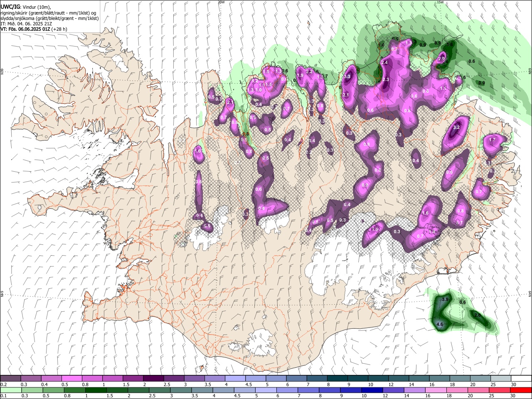
Task: Click the 4.6 rain value offshore southeast
Action: [440, 324]
